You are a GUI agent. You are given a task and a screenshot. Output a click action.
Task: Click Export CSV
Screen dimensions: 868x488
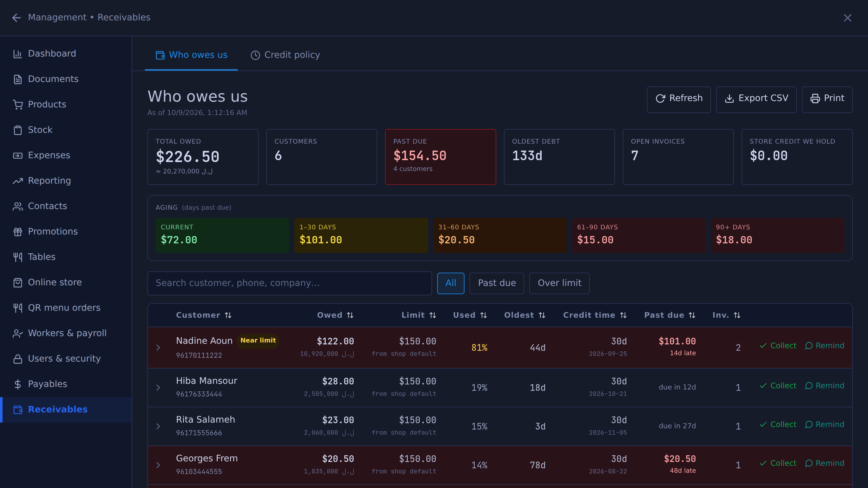point(756,99)
